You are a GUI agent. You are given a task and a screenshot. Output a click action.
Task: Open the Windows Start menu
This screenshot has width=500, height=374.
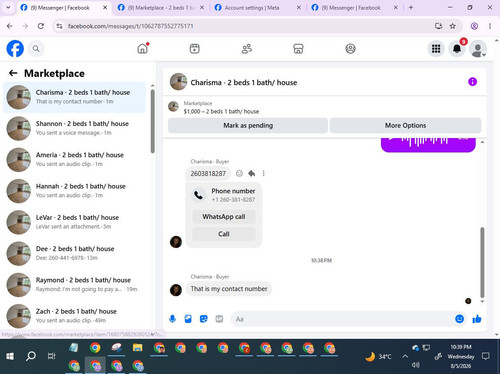point(10,356)
